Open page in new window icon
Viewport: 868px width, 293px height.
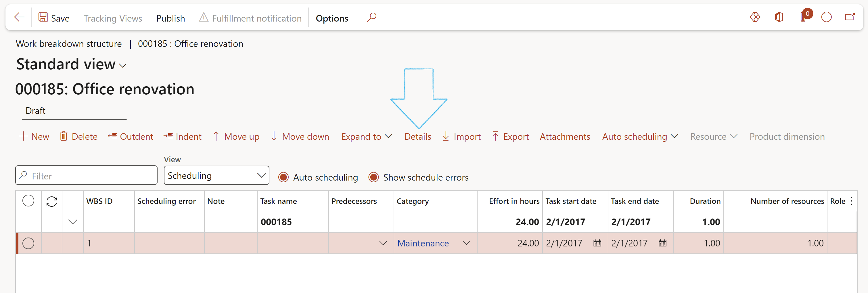click(850, 17)
